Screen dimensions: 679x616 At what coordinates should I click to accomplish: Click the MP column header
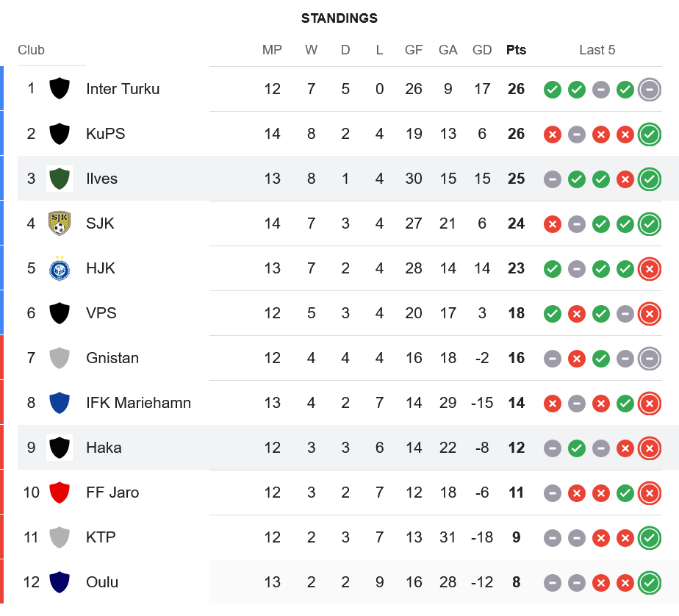point(272,50)
